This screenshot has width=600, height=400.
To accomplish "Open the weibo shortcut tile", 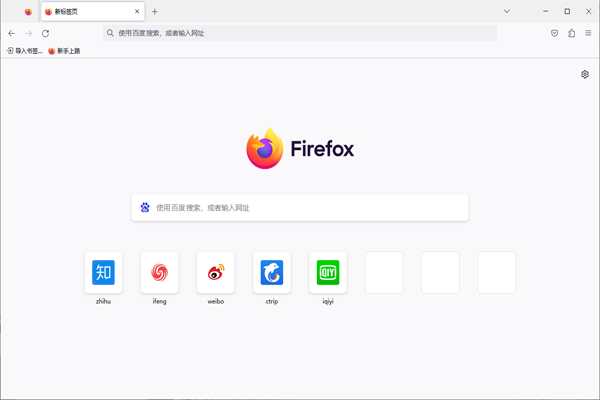I will [216, 272].
